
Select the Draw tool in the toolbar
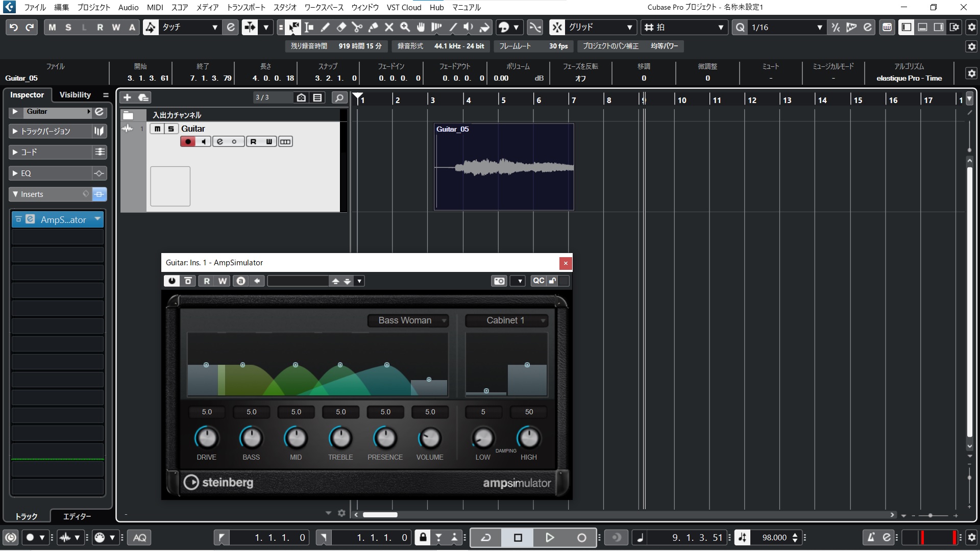(x=325, y=27)
